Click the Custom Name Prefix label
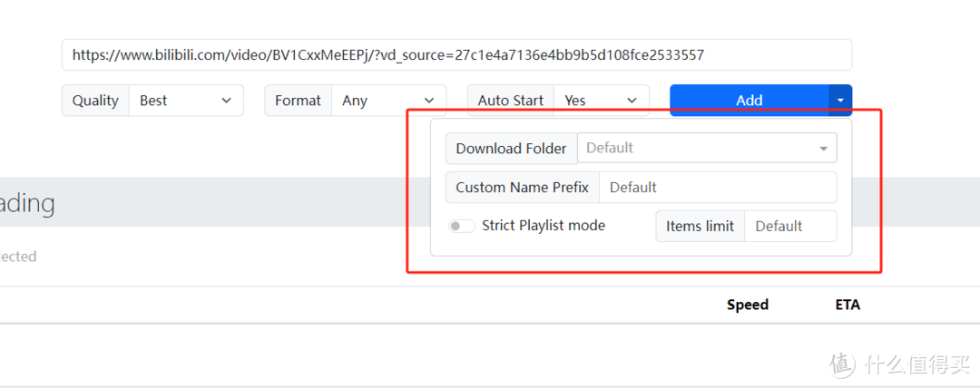This screenshot has width=980, height=388. (x=522, y=188)
